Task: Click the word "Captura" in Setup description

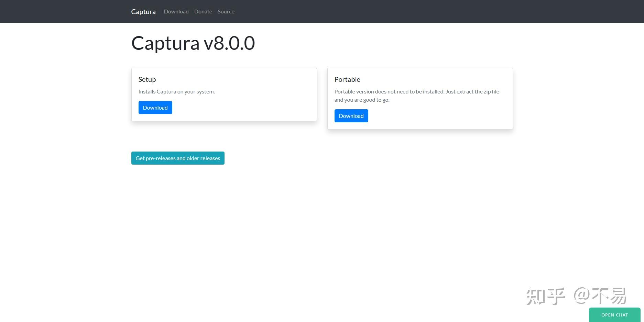Action: point(166,92)
